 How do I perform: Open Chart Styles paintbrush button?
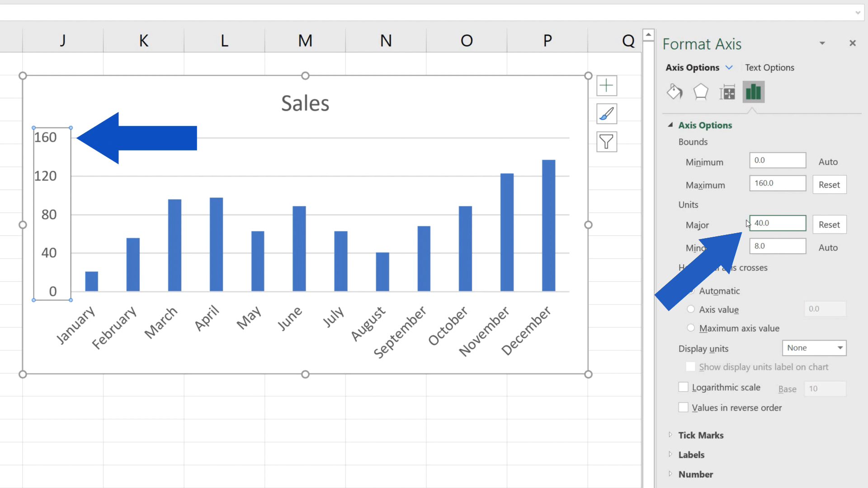pos(606,114)
